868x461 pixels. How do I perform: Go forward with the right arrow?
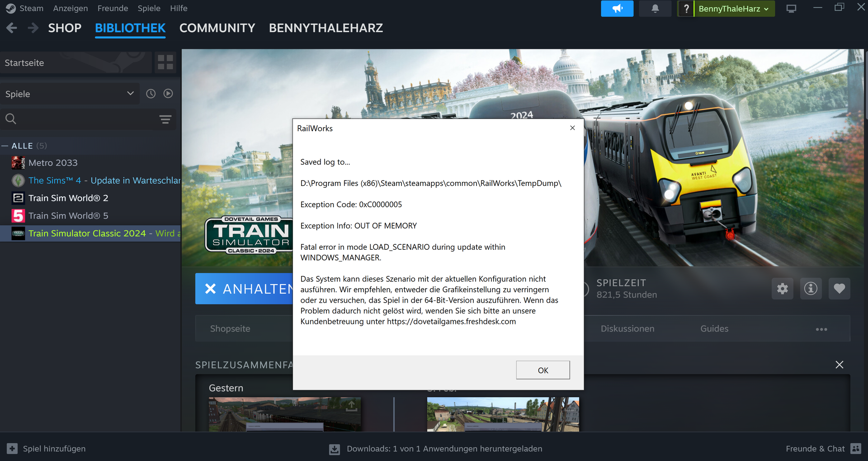pyautogui.click(x=33, y=28)
